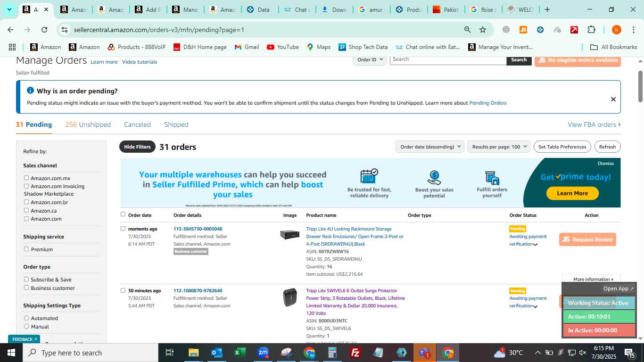Tick the Amazon.com.br sales channel checkbox

coord(26,202)
